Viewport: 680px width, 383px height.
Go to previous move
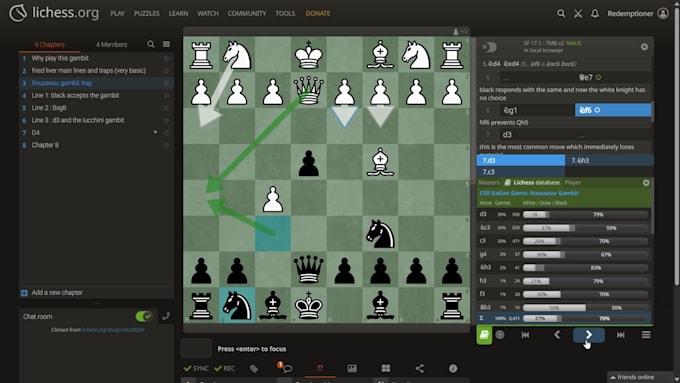click(x=557, y=335)
